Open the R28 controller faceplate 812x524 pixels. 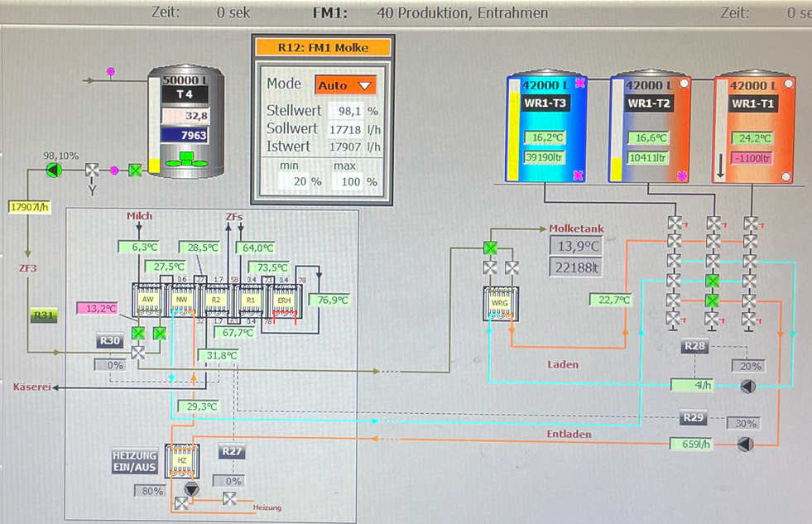pos(694,345)
